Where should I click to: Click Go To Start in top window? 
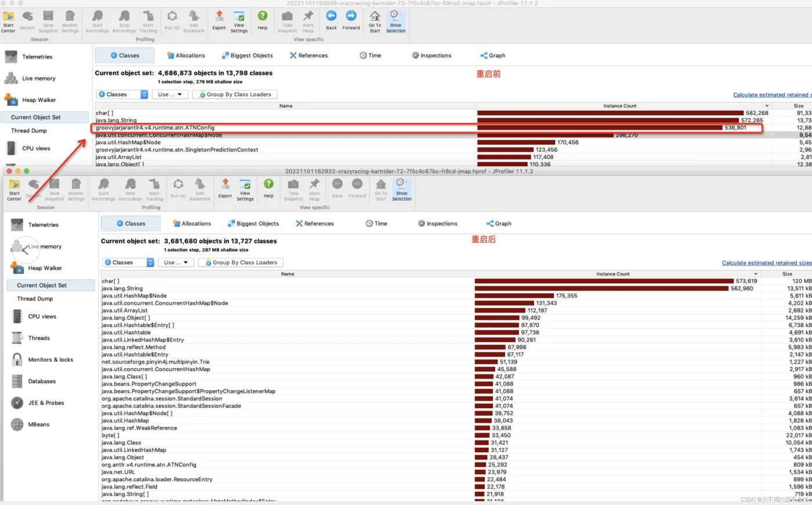(375, 22)
